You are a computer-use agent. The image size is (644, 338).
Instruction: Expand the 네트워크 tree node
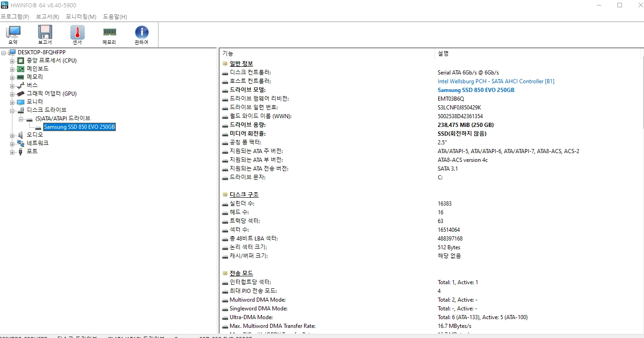tap(12, 143)
